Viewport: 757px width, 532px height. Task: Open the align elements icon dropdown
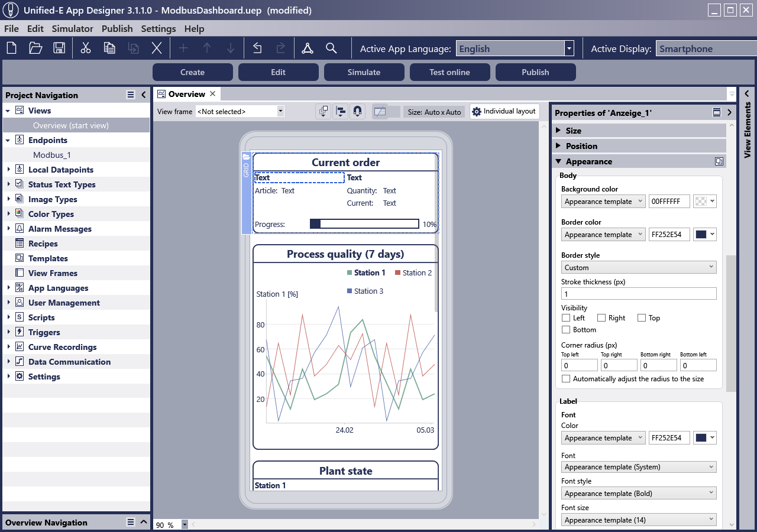coord(341,111)
